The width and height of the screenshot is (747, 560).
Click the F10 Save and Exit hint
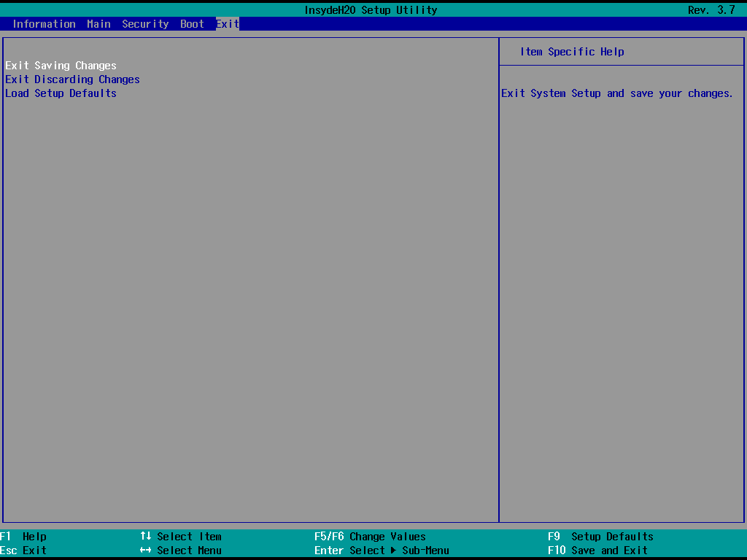pos(598,550)
